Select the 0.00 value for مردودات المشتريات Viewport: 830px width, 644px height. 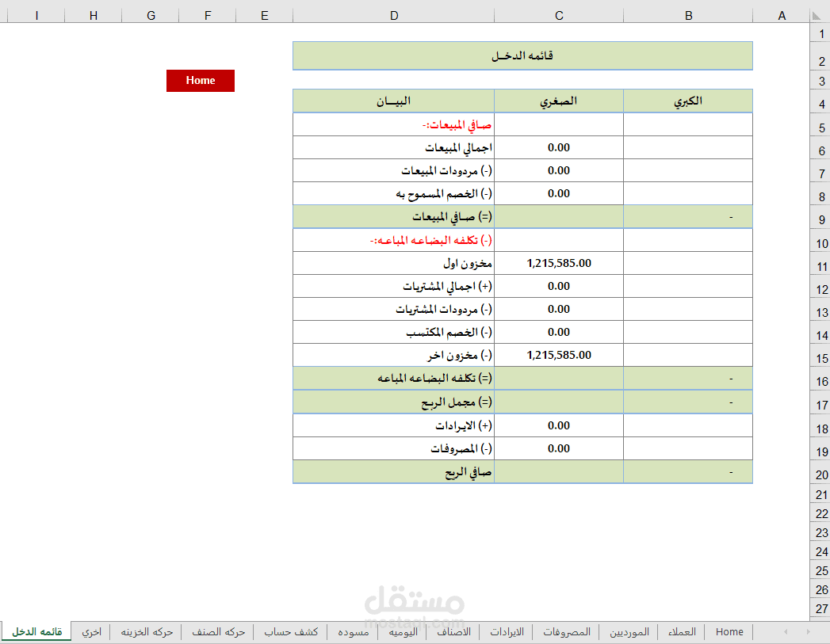(x=559, y=309)
